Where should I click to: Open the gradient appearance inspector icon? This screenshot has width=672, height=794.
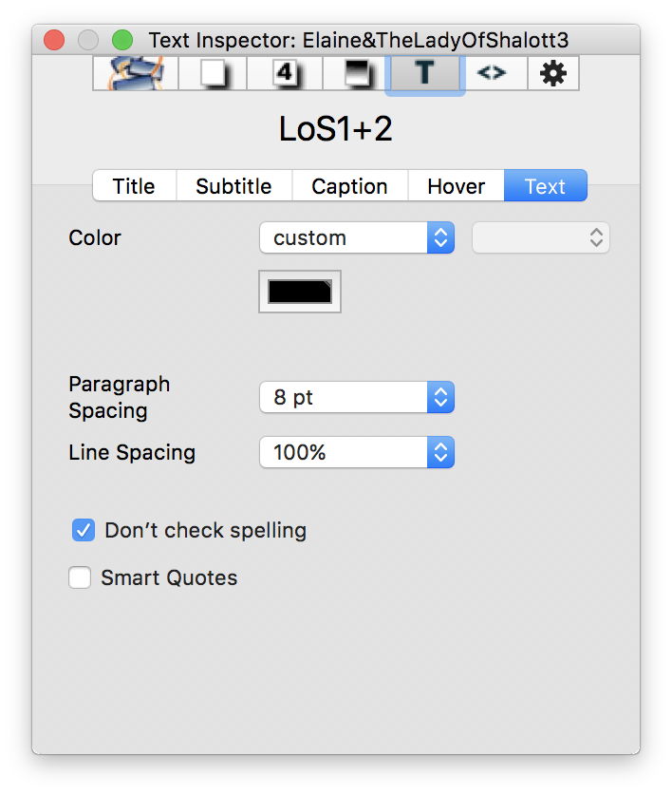(359, 73)
